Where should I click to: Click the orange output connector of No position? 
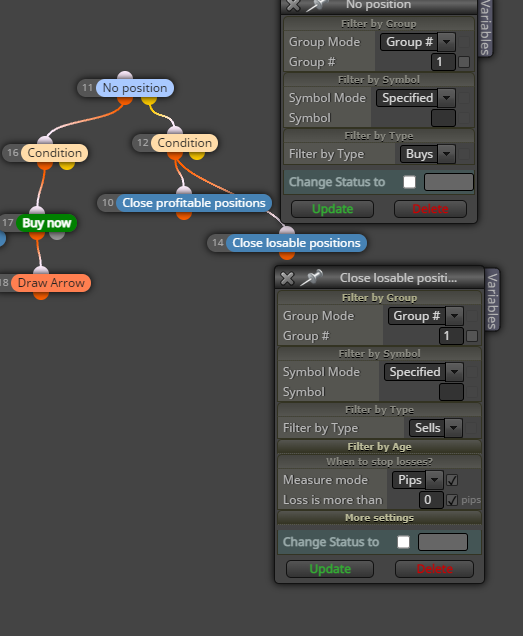click(125, 99)
